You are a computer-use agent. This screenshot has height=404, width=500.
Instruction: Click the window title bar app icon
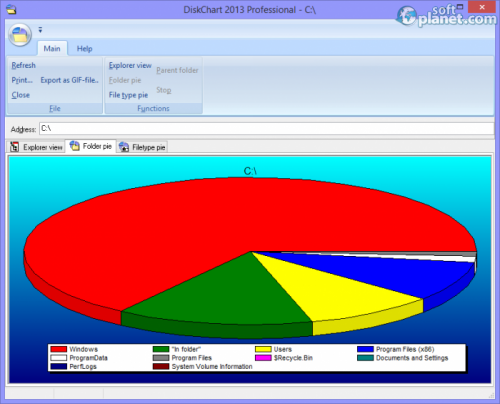coord(11,10)
